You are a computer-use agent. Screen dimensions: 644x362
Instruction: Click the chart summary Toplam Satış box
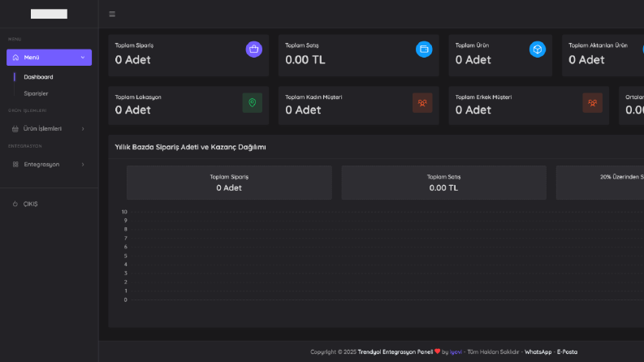tap(443, 183)
